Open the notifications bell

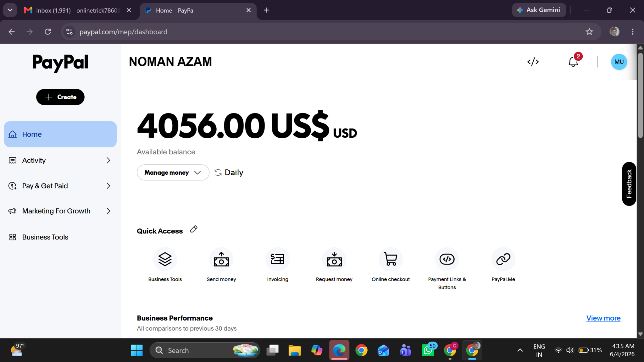coord(573,62)
